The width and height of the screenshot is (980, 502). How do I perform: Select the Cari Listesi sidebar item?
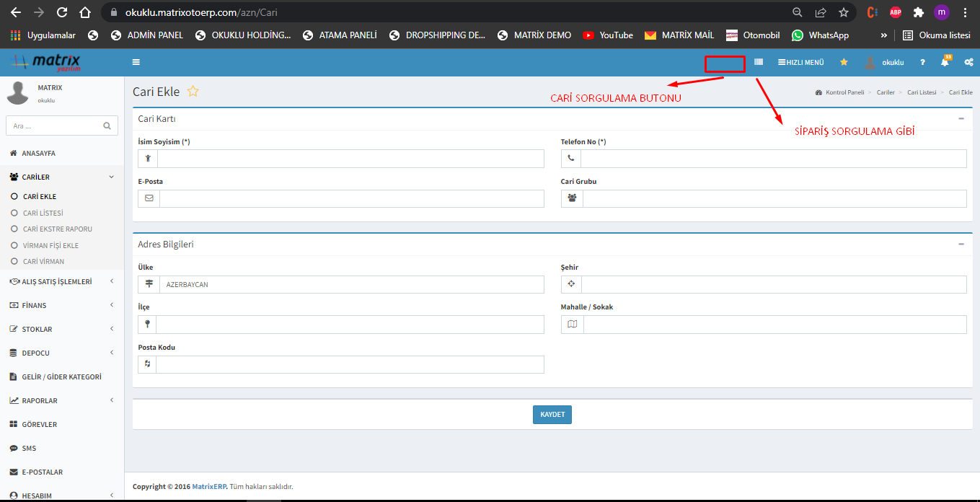[43, 213]
